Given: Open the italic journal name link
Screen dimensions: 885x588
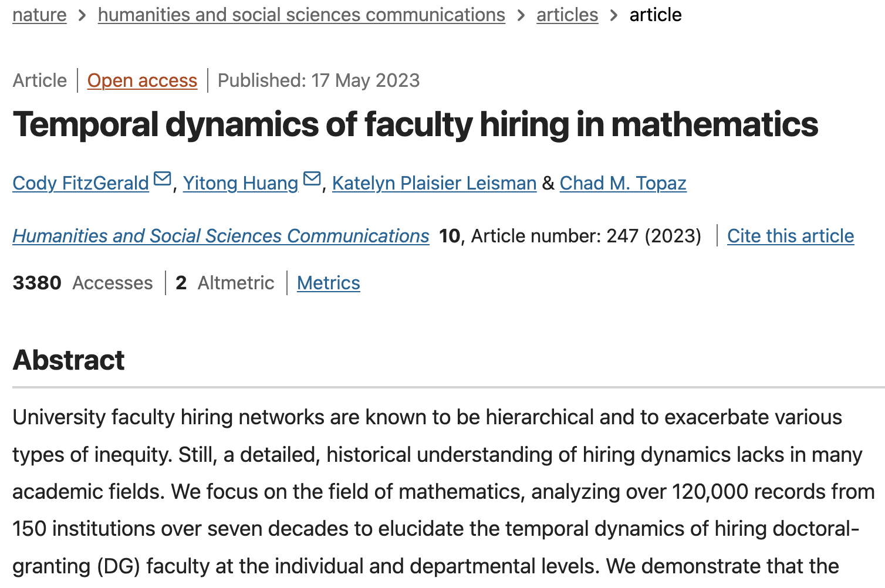Looking at the screenshot, I should 221,236.
